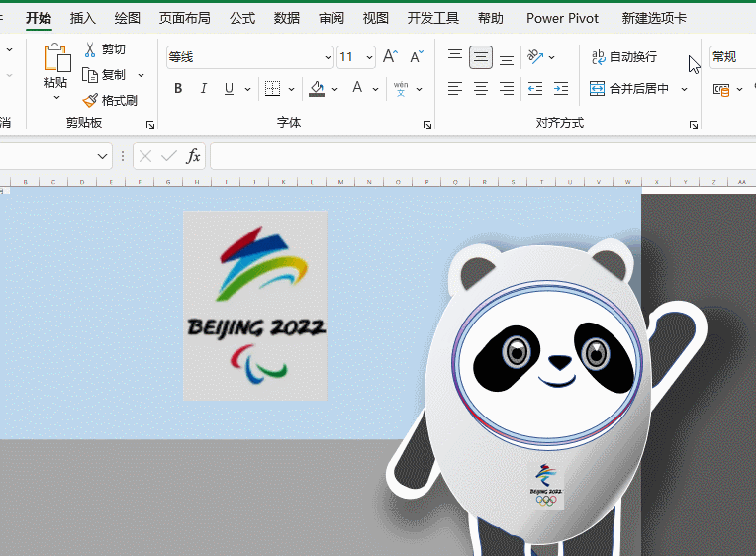Click the cell borders icon
Screen dimensions: 756x556
coord(273,89)
